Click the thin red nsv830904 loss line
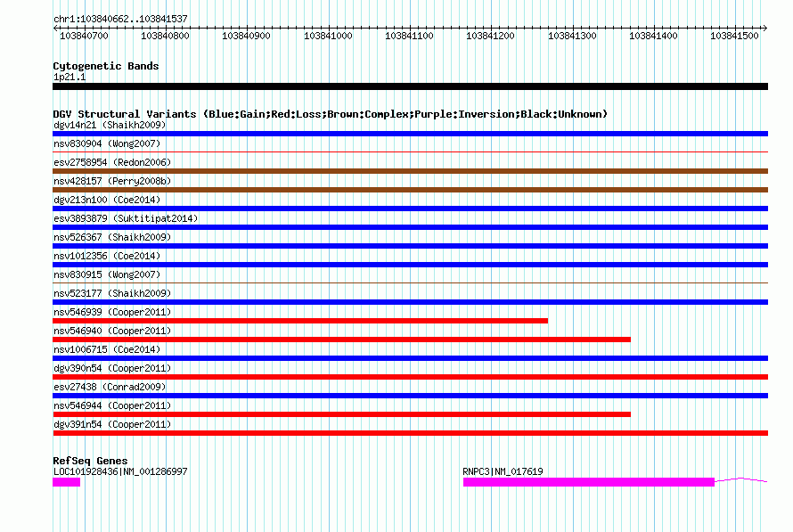Screen dimensions: 793x532 pyautogui.click(x=410, y=151)
